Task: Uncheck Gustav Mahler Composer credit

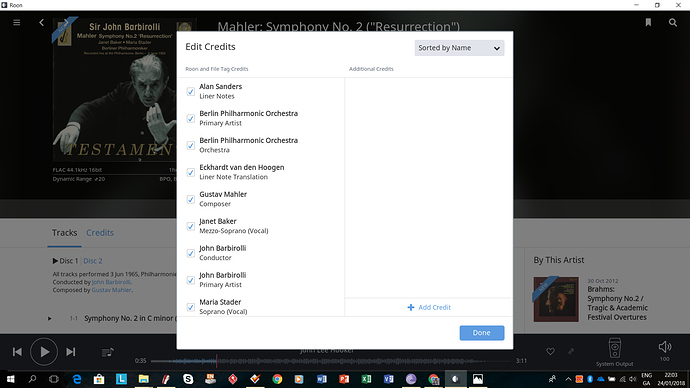Action: [x=191, y=199]
